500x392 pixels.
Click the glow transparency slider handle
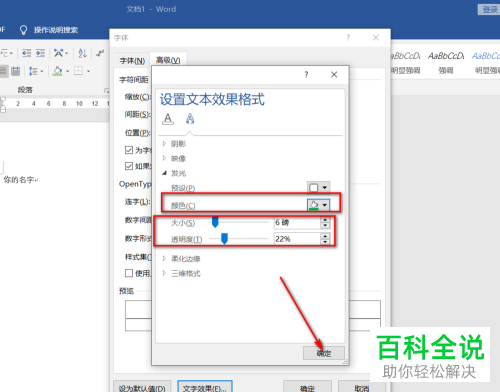[x=224, y=238]
